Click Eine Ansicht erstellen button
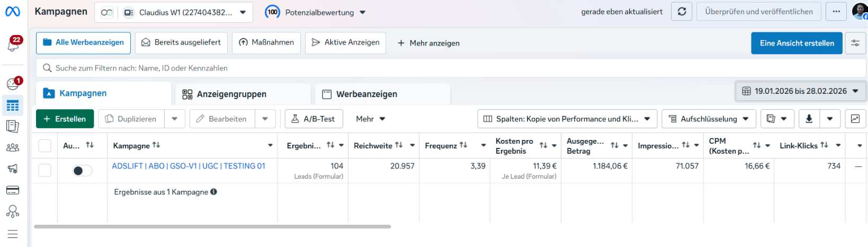The width and height of the screenshot is (868, 247). point(797,43)
